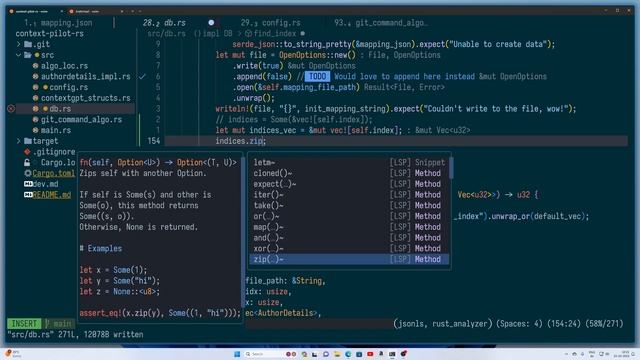Click the gear icon beside Cargo.toml
640x360 pixels.
(28, 173)
